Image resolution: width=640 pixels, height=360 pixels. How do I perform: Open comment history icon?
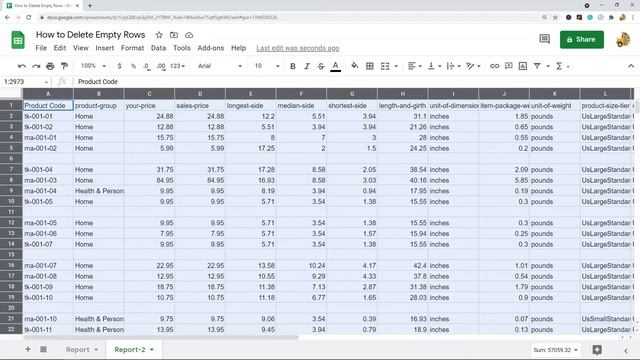click(544, 39)
